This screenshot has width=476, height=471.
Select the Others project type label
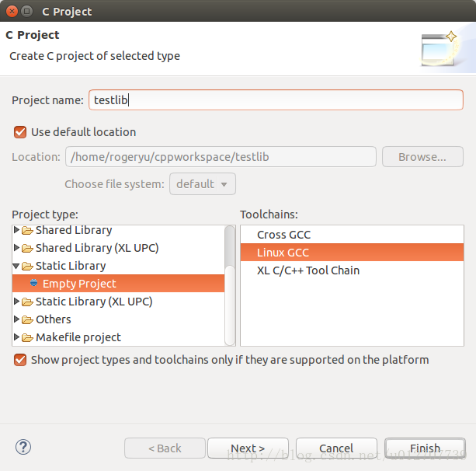(x=54, y=319)
